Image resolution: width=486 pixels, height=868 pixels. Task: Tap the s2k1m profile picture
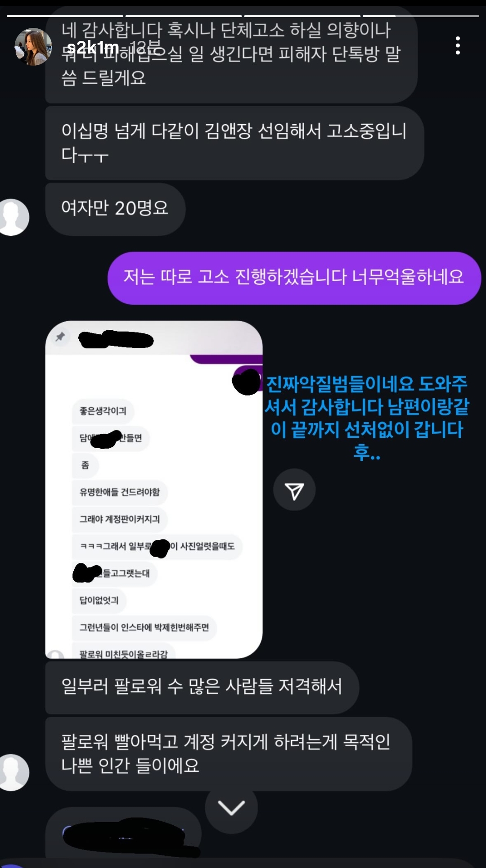pyautogui.click(x=33, y=47)
